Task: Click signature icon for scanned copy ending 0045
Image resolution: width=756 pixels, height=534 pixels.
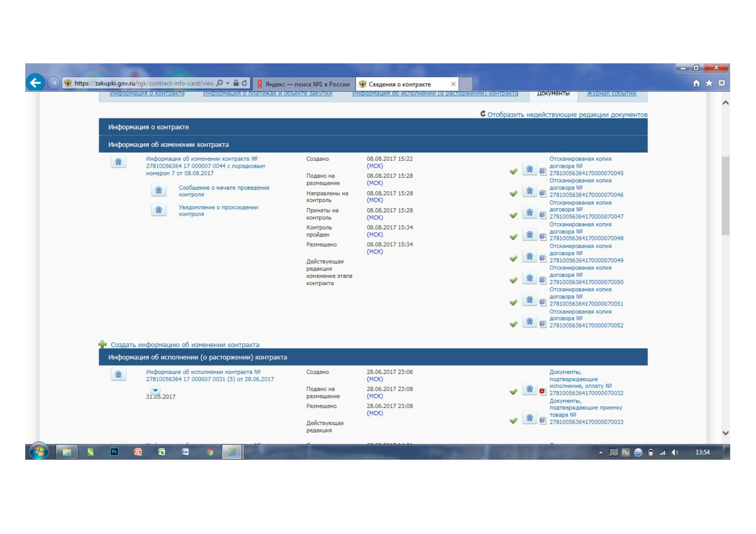Action: pos(529,170)
